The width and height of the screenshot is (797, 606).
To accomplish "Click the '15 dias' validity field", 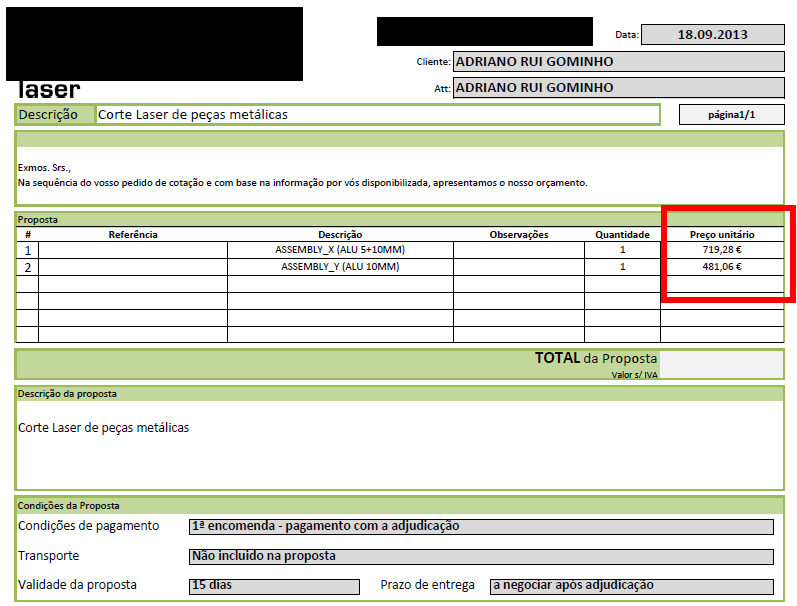I will coord(274,586).
